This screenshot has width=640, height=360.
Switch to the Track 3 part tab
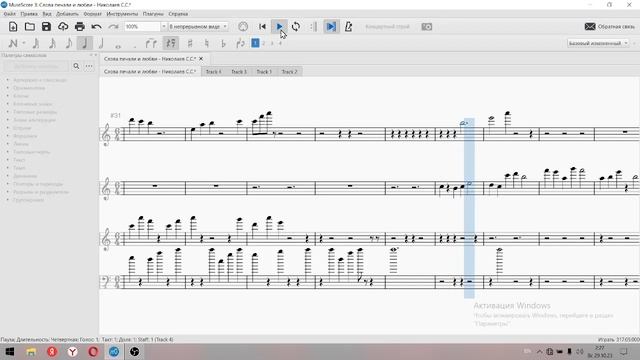[x=239, y=71]
